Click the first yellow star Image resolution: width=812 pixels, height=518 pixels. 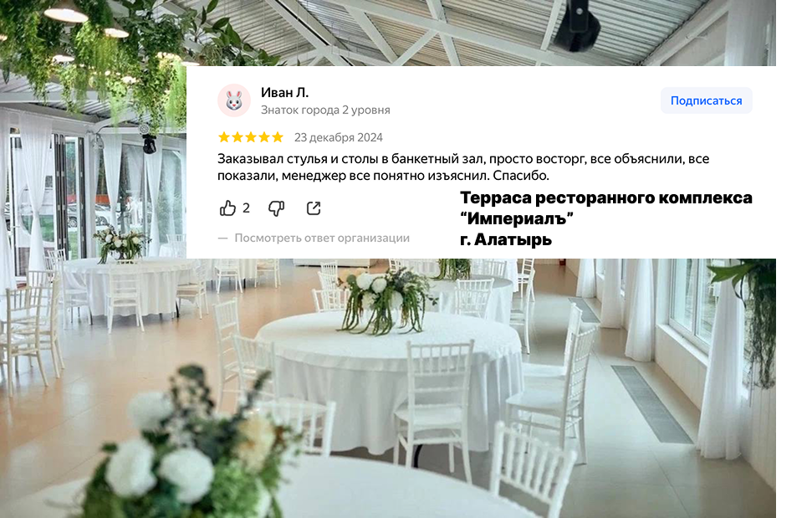point(224,137)
